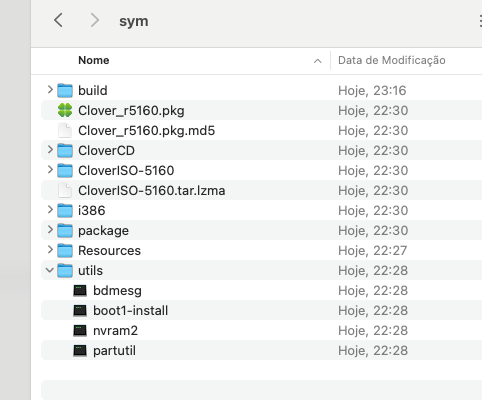Click the boot1-install terminal icon

pos(80,311)
